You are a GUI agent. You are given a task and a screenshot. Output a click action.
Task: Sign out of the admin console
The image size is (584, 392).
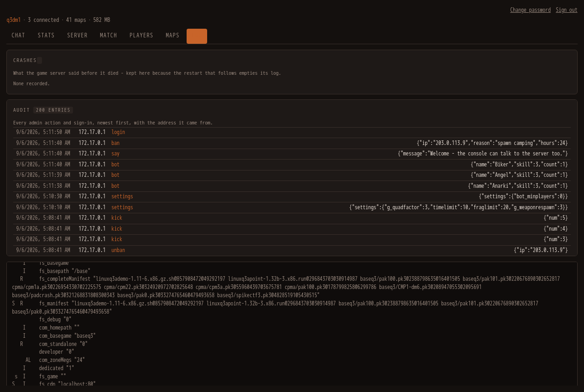566,10
